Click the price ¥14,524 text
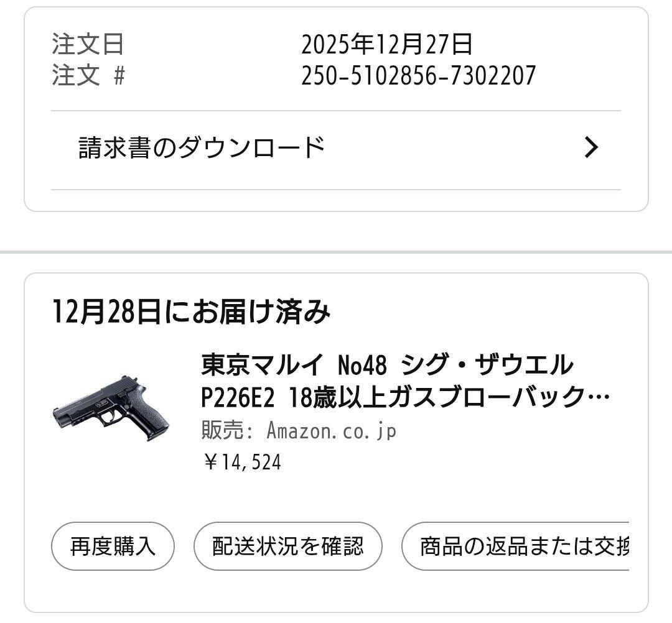This screenshot has height=623, width=672. 240,461
